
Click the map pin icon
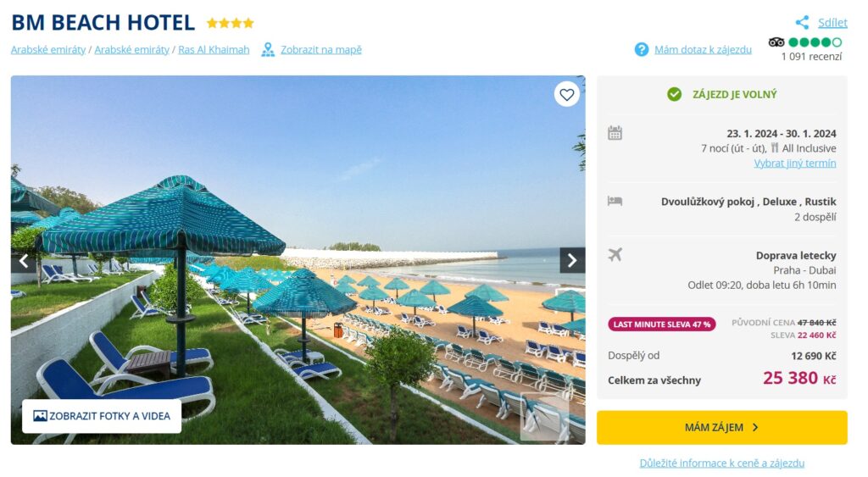[268, 50]
